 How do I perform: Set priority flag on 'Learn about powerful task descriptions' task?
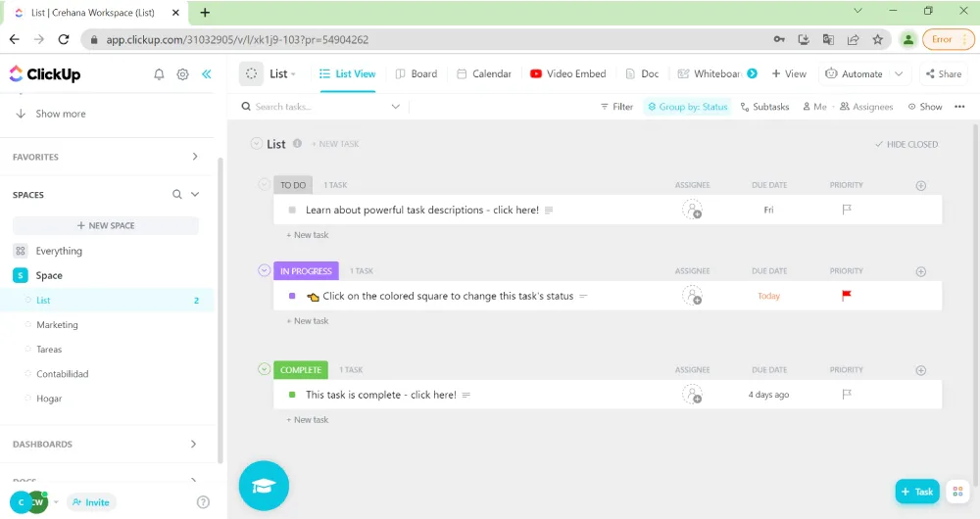tap(847, 210)
